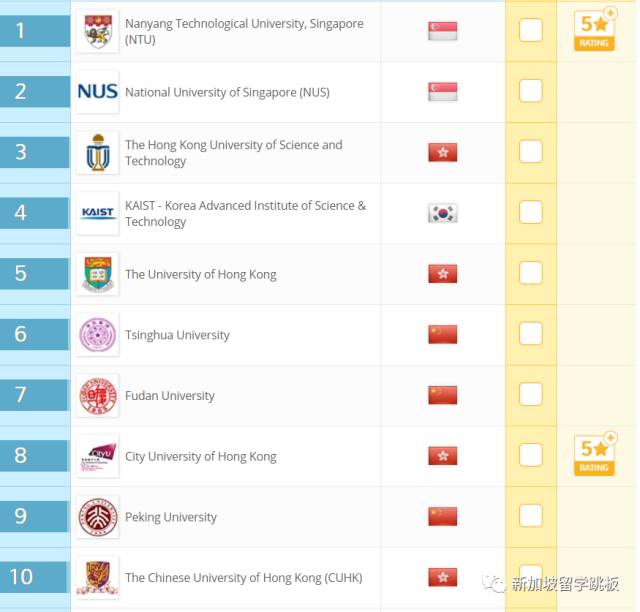Click the NUS logo icon
The image size is (640, 612).
coord(97,92)
